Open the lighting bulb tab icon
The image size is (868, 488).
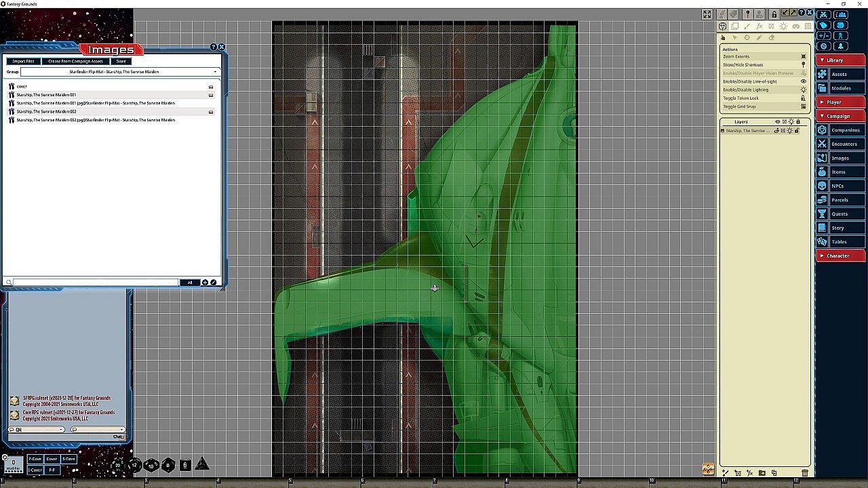(783, 26)
